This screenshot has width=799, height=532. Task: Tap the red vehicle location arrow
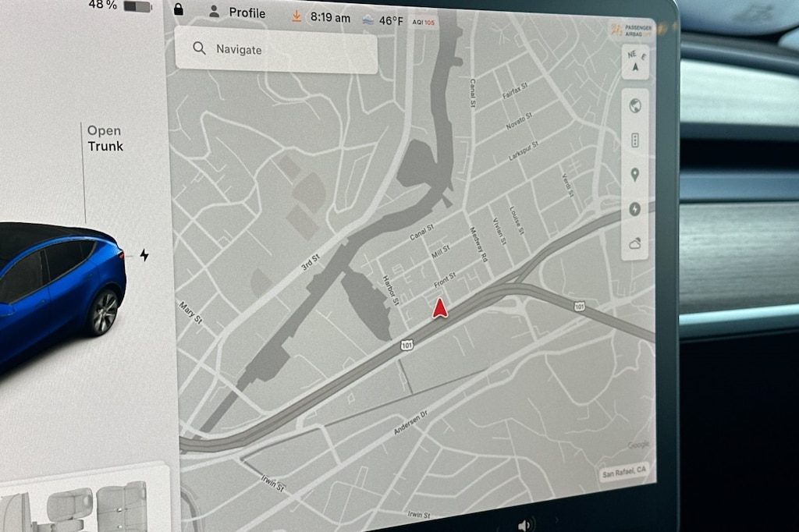[440, 309]
